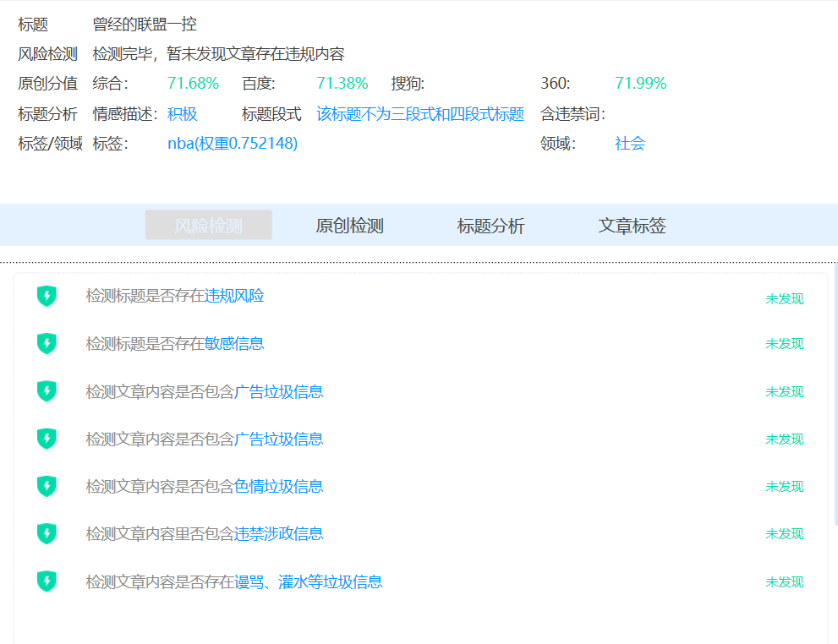Click the 71.38% Baidu score
The width and height of the screenshot is (838, 644).
(342, 84)
